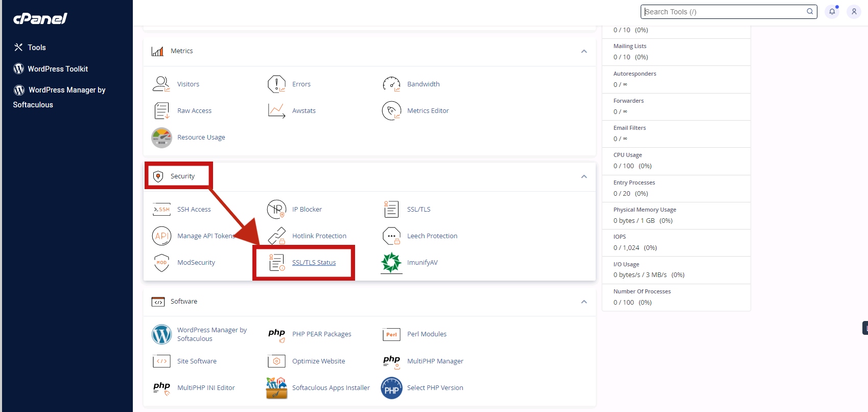
Task: Click the Mailing Lists statistic label
Action: coord(630,46)
